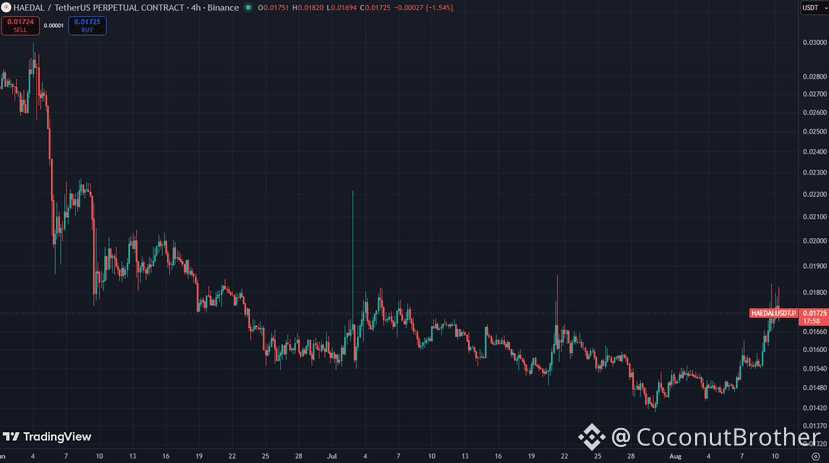Click price axis label 0.01600

click(814, 350)
